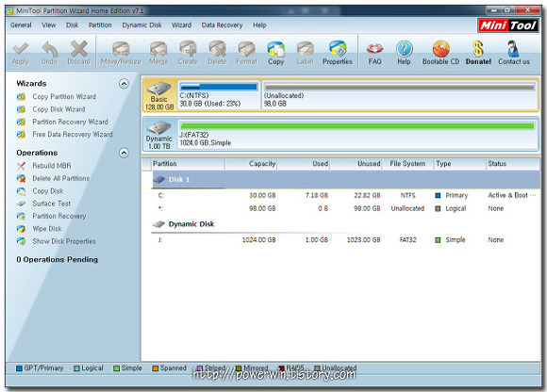
Task: Sort by the File System column header
Action: [x=407, y=164]
